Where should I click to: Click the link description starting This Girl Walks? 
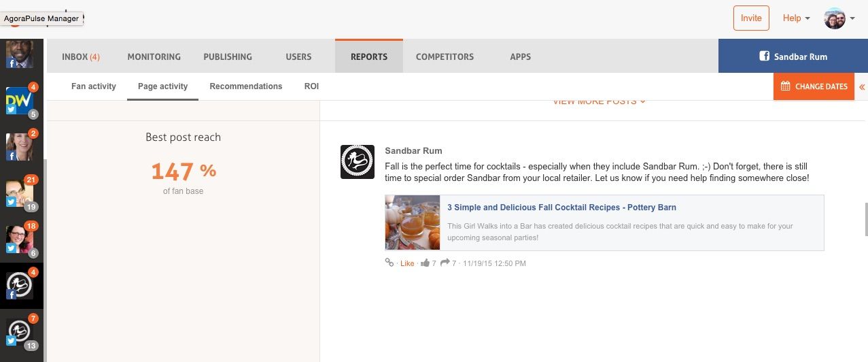[x=620, y=232]
